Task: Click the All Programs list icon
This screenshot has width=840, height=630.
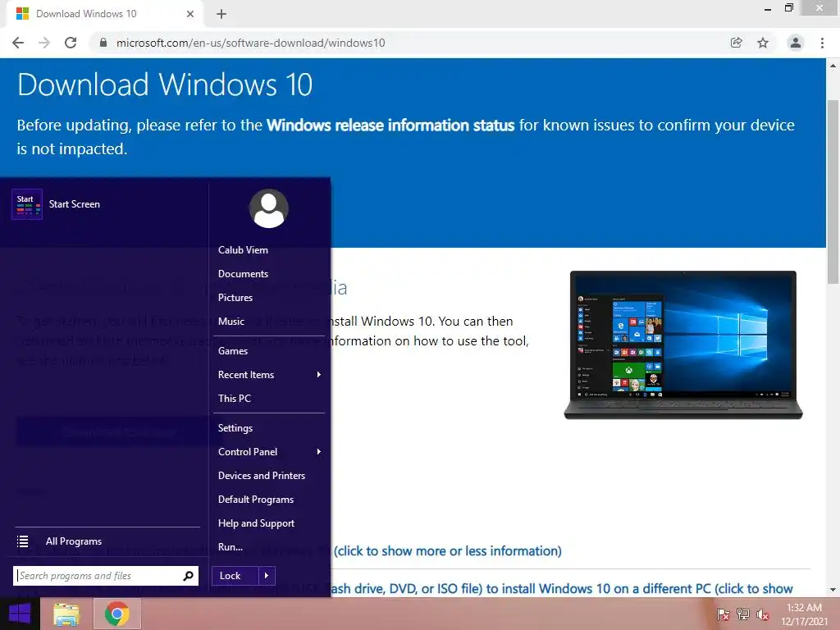Action: click(x=22, y=541)
